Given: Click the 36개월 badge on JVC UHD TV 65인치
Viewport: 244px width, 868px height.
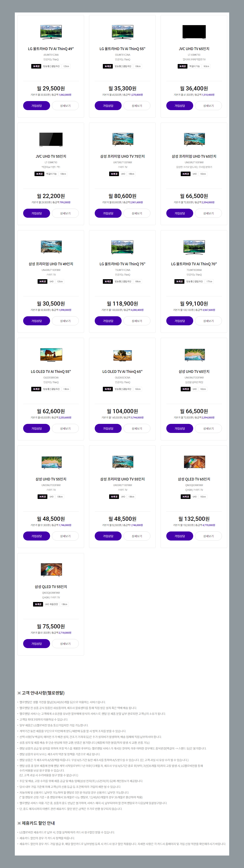Looking at the screenshot, I should (182, 66).
